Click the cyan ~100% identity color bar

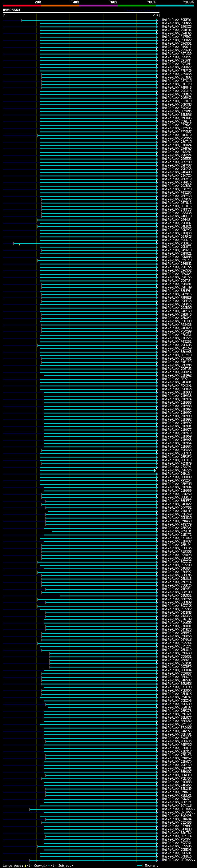[175, 6]
